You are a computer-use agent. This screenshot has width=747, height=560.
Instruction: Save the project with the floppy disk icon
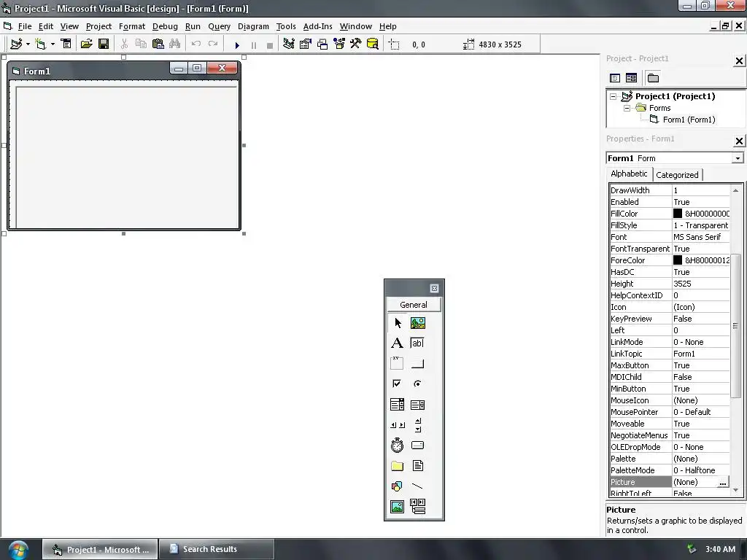pos(104,44)
